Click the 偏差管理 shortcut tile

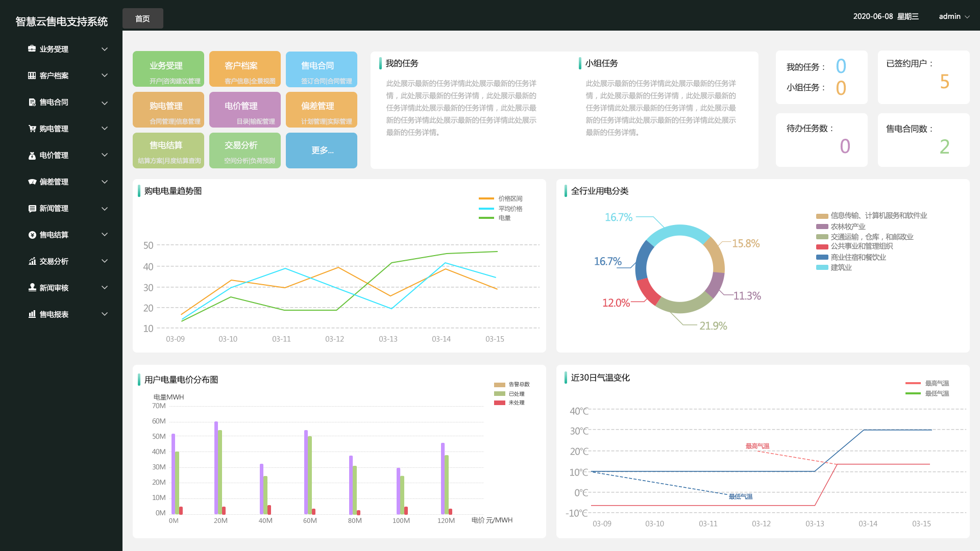point(322,110)
